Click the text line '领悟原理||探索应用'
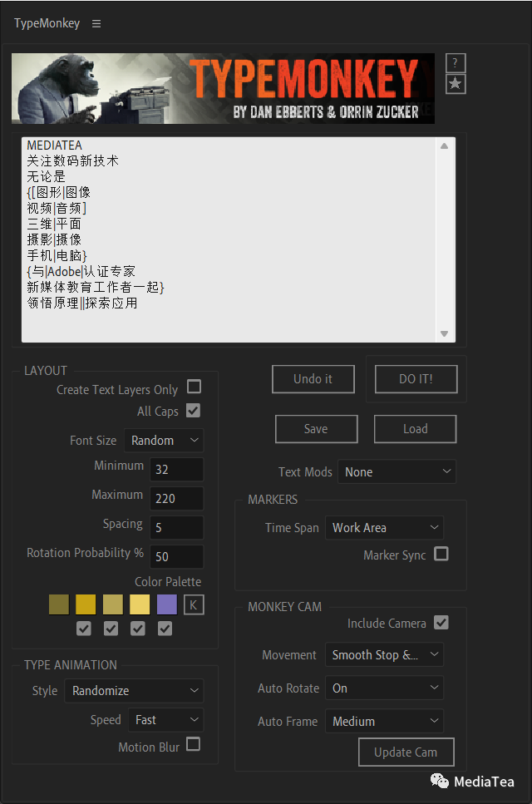Screen dimensions: 532x804 pos(82,303)
